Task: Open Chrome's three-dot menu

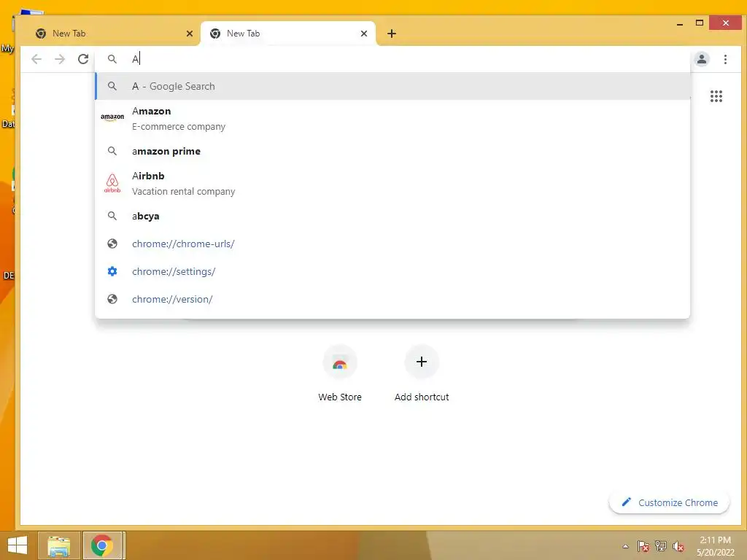Action: (725, 59)
